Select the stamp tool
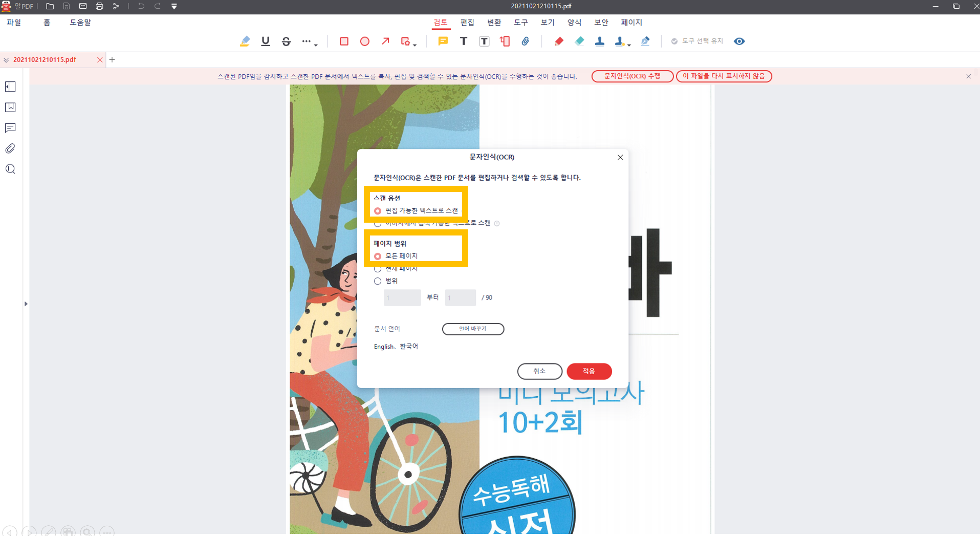The width and height of the screenshot is (980, 536). click(x=600, y=41)
